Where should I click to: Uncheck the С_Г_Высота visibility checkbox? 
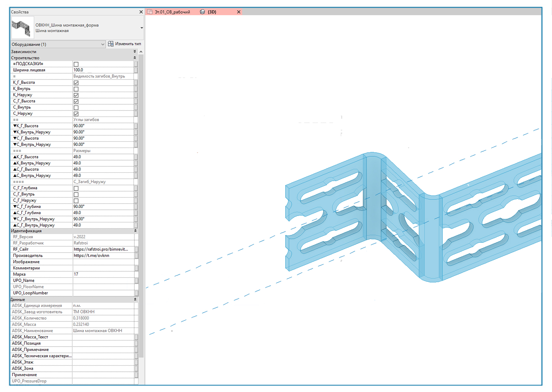point(76,101)
